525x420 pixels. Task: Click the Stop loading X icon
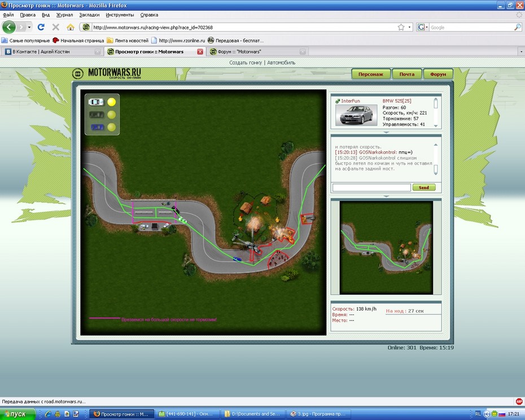[x=56, y=27]
